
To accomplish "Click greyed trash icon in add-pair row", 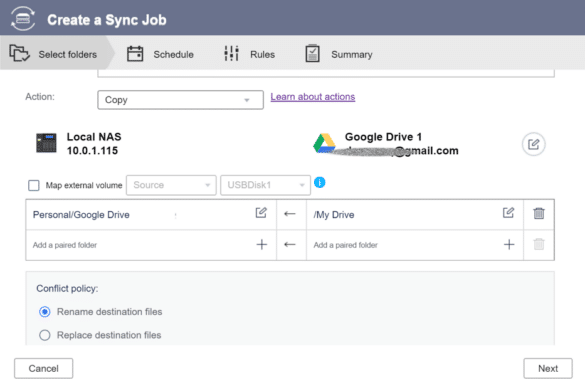I will [x=539, y=244].
